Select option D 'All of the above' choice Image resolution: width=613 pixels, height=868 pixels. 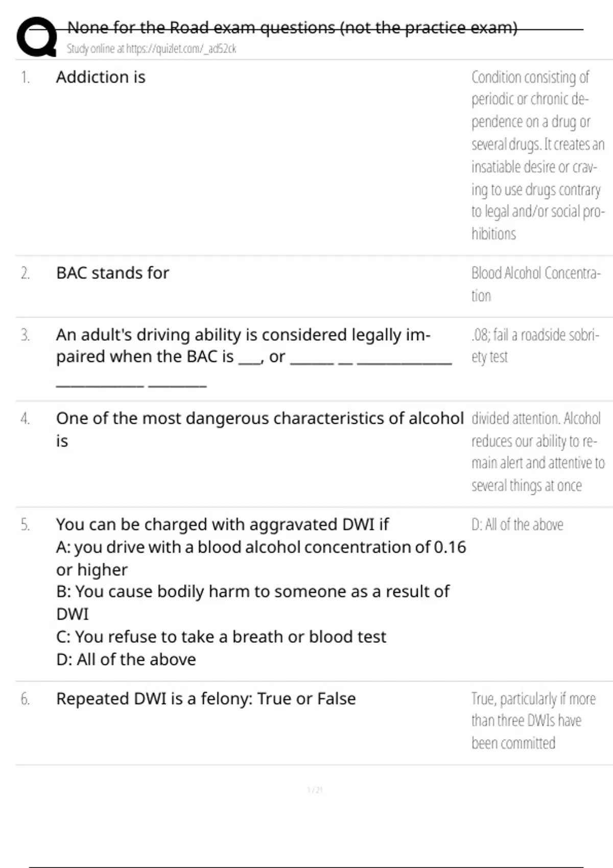point(126,660)
